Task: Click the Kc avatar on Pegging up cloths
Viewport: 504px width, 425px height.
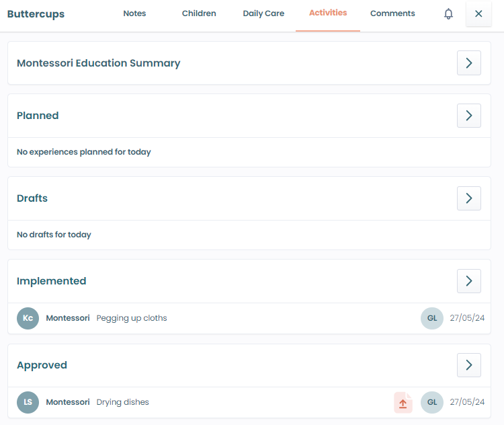Action: (x=28, y=318)
